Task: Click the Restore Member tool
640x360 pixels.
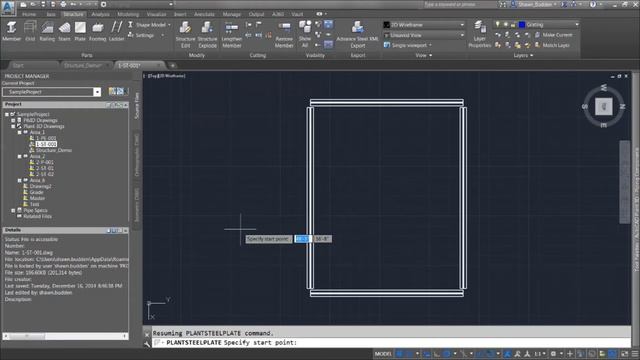Action: pyautogui.click(x=284, y=35)
